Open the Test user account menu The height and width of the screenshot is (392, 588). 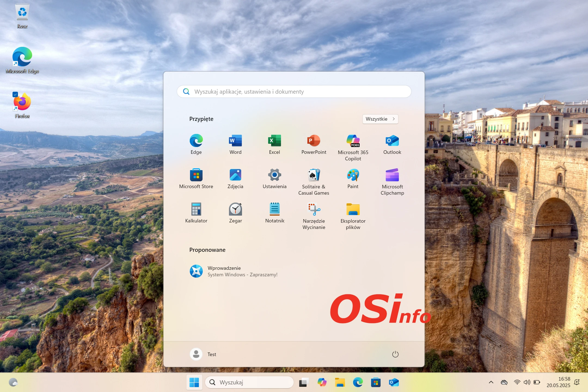[x=203, y=354]
